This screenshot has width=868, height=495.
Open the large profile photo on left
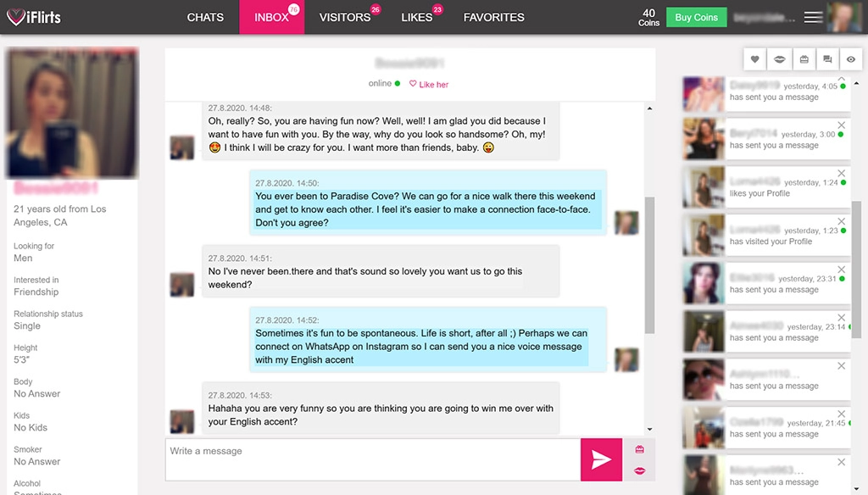click(x=72, y=113)
